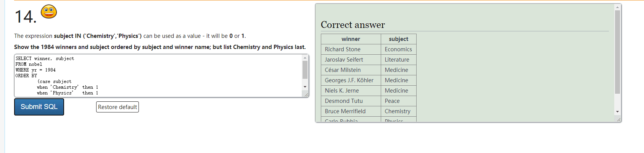Click the SQL editor scroll down arrow

pyautogui.click(x=305, y=87)
